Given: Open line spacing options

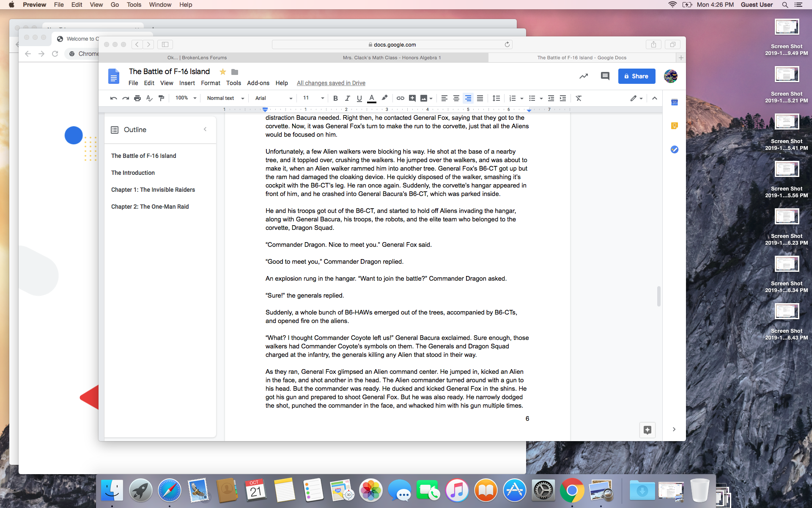Looking at the screenshot, I should (497, 98).
